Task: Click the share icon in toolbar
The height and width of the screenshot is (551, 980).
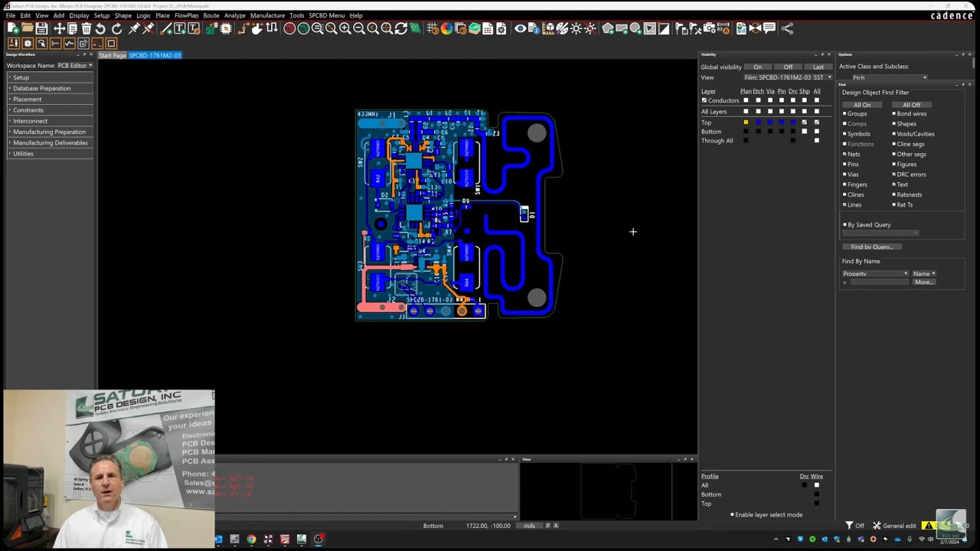Action: coord(787,28)
